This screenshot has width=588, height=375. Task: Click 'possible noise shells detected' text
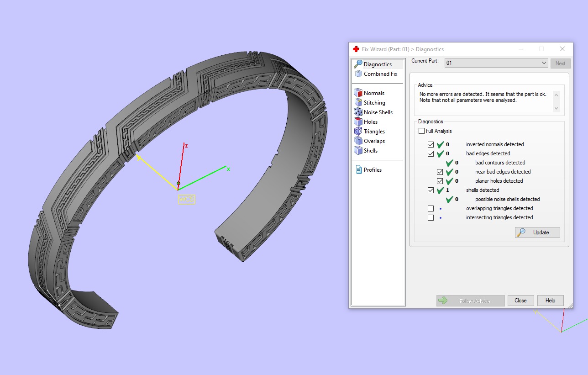(507, 199)
